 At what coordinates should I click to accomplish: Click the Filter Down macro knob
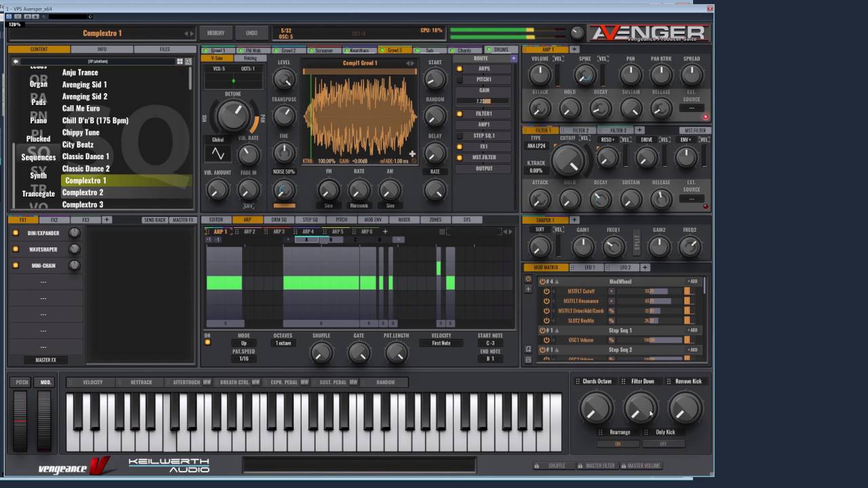coord(641,407)
